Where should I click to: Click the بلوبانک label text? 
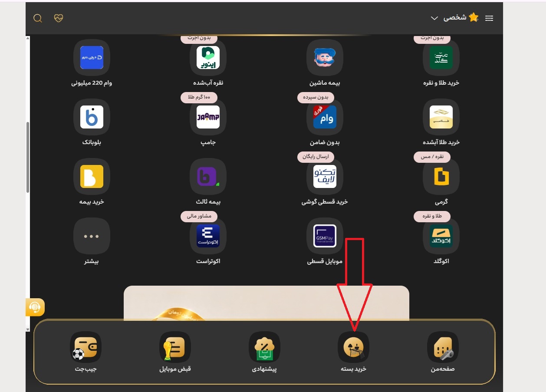click(92, 142)
